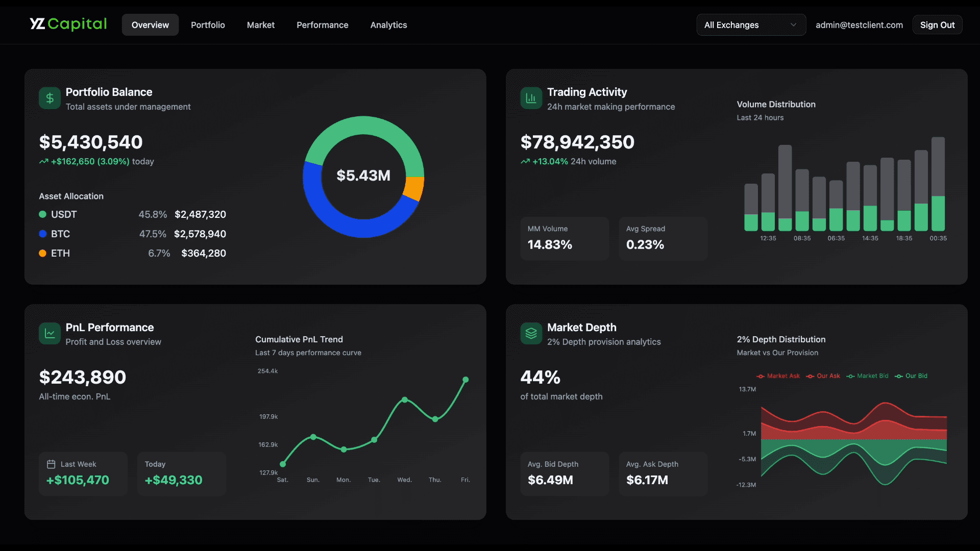The height and width of the screenshot is (551, 980).
Task: Select the orange ETH color dot
Action: (x=44, y=253)
